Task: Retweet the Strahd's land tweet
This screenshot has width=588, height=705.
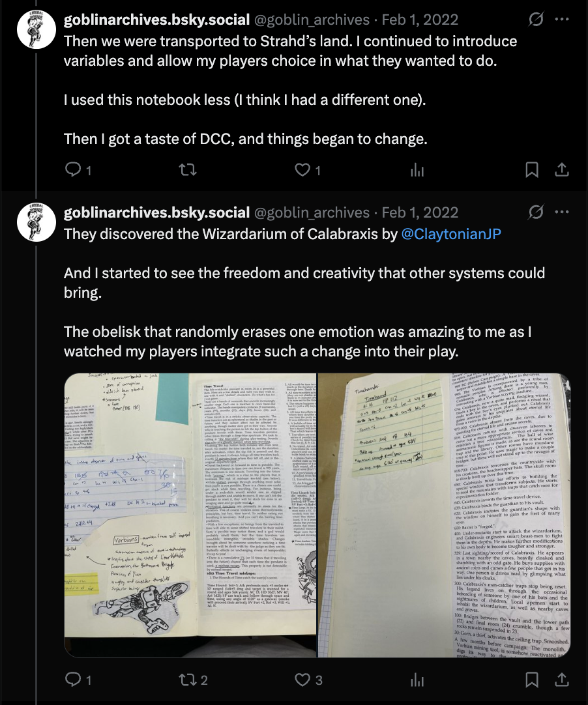Action: (x=188, y=169)
